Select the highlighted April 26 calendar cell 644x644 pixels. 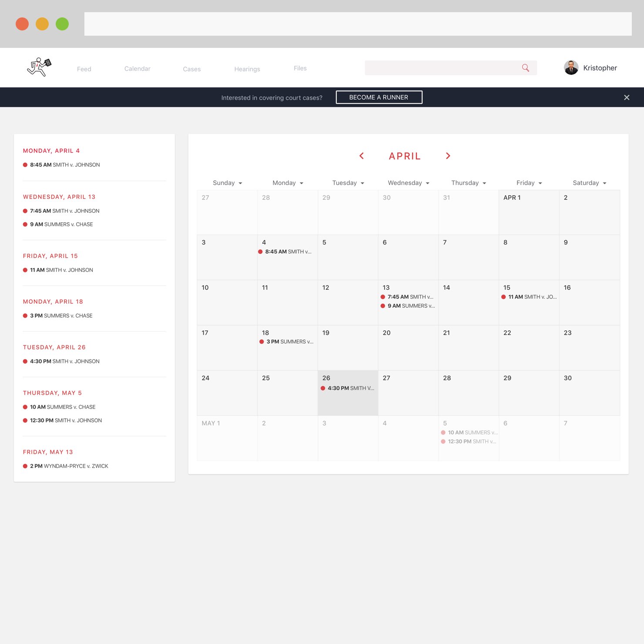pos(348,400)
